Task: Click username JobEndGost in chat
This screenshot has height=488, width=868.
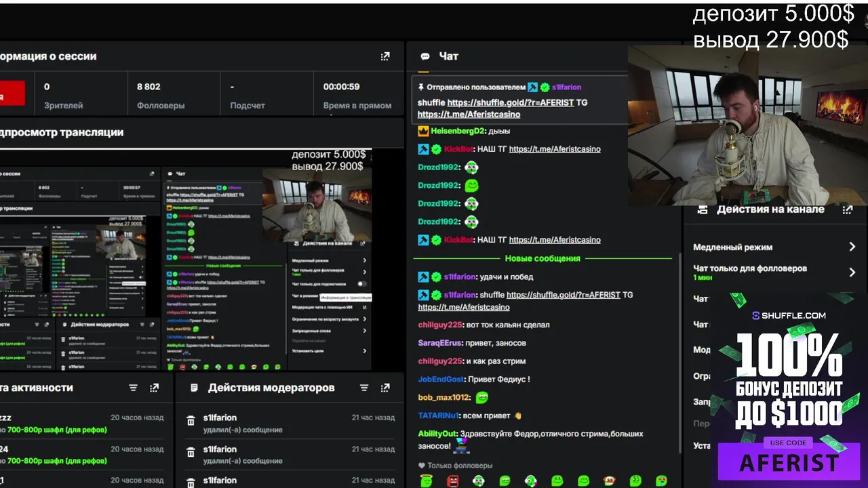Action: coord(441,380)
